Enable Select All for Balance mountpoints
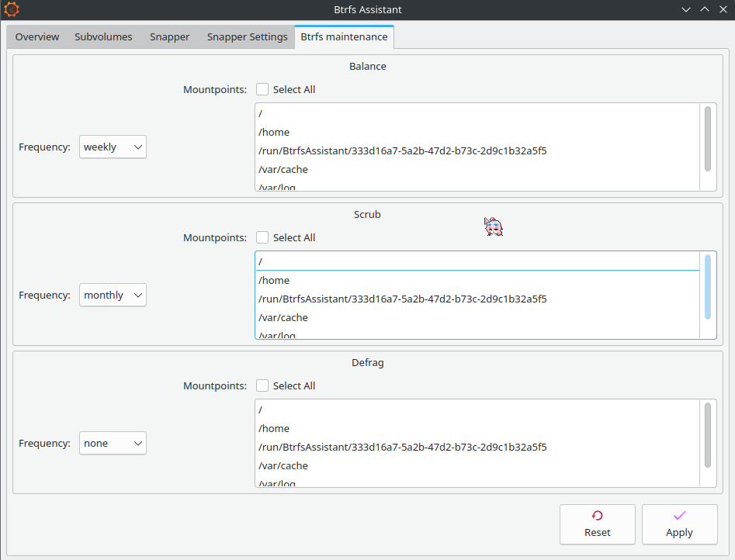Image resolution: width=735 pixels, height=560 pixels. pyautogui.click(x=263, y=89)
